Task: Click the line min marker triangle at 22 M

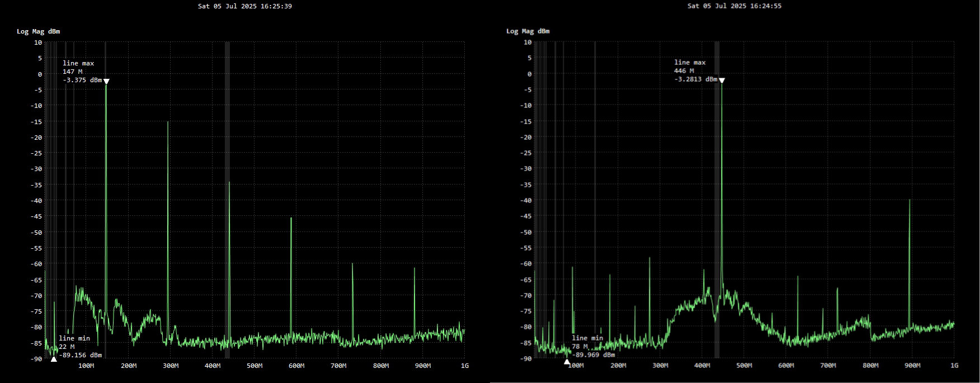Action: 54,359
